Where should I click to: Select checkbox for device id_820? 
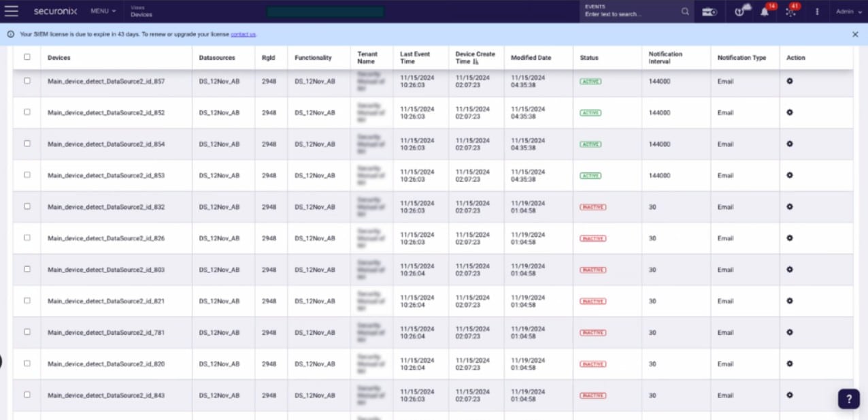pos(27,364)
